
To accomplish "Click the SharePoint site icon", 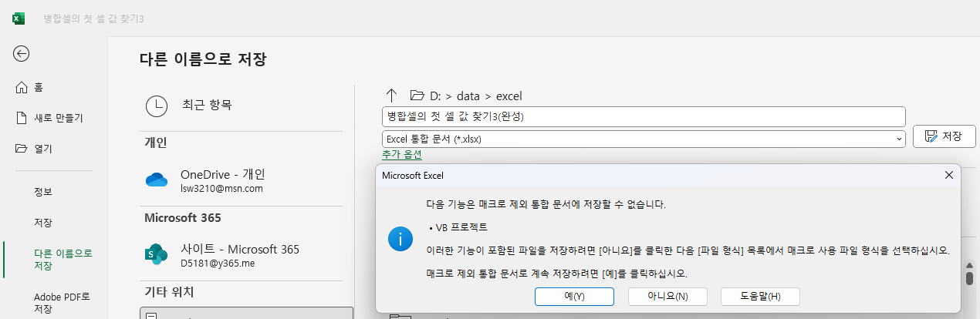I will coord(157,255).
